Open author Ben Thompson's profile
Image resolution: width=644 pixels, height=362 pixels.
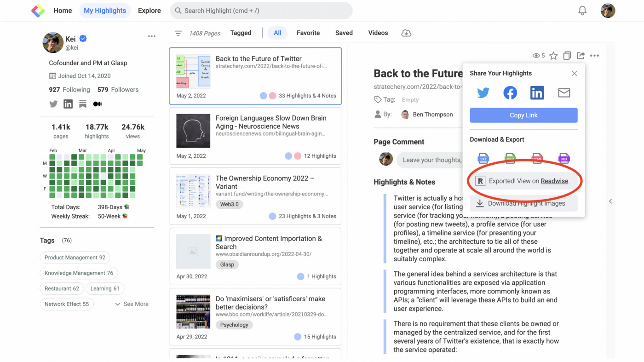point(427,115)
